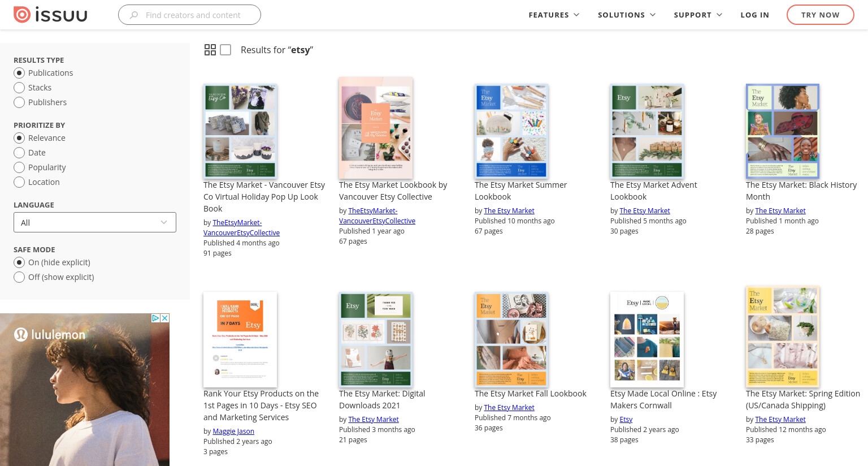
Task: Open The Etsy Market Lookbook by Vancouver title
Action: 393,191
